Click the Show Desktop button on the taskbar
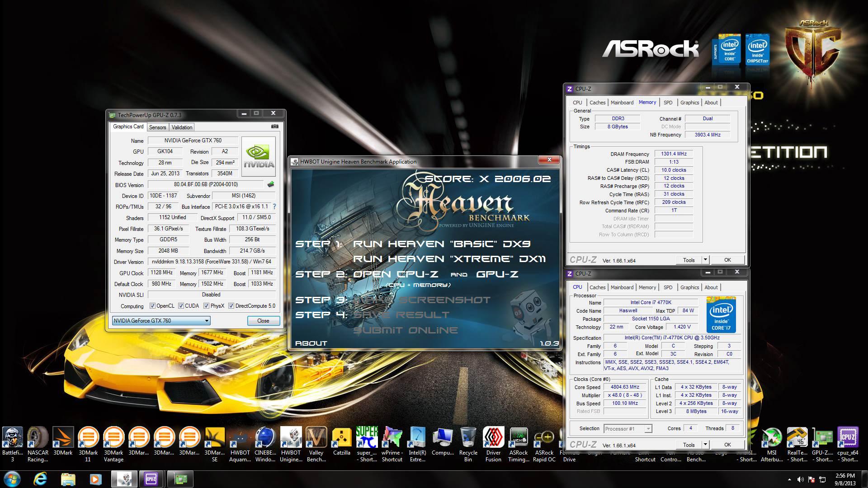The width and height of the screenshot is (868, 488). click(x=864, y=479)
